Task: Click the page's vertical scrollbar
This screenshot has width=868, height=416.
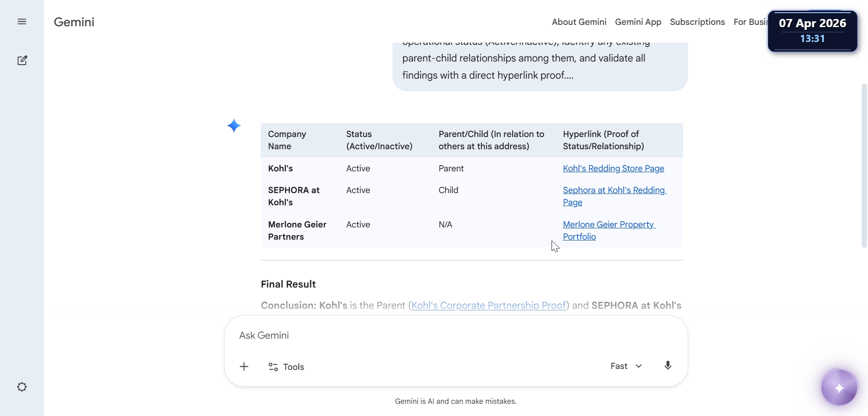Action: point(864,165)
